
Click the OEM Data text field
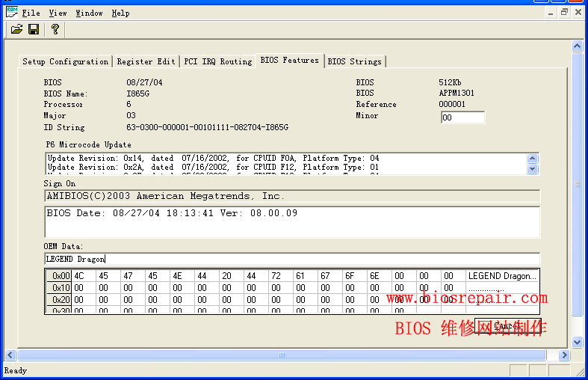pyautogui.click(x=292, y=259)
